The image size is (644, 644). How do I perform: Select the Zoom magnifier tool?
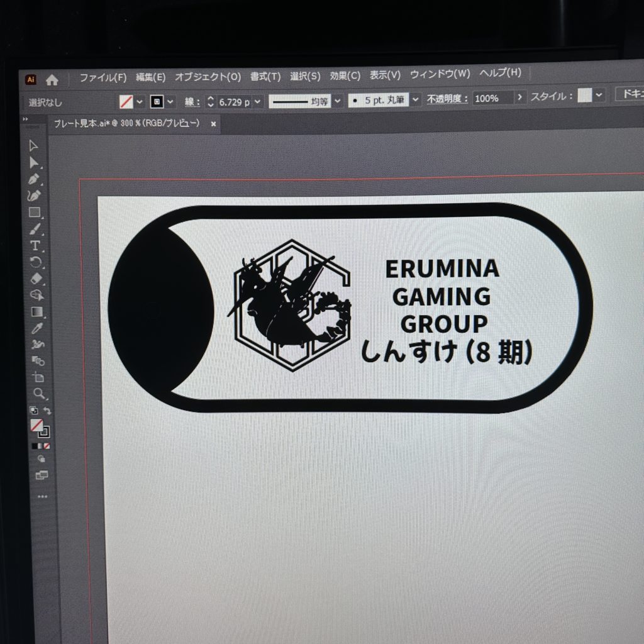tap(39, 394)
